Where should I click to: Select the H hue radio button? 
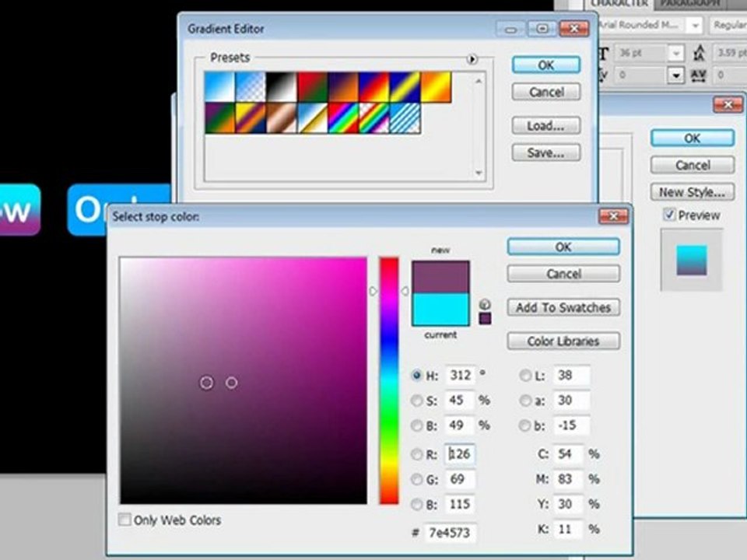[x=416, y=375]
